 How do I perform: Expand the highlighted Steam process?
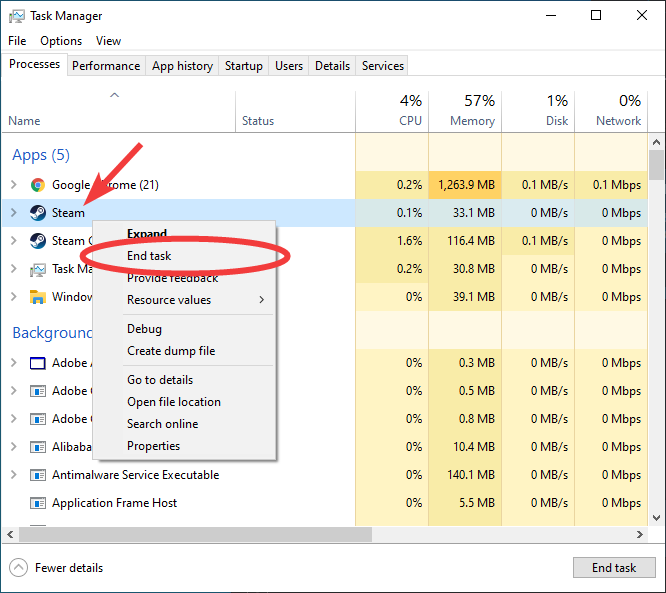(14, 213)
